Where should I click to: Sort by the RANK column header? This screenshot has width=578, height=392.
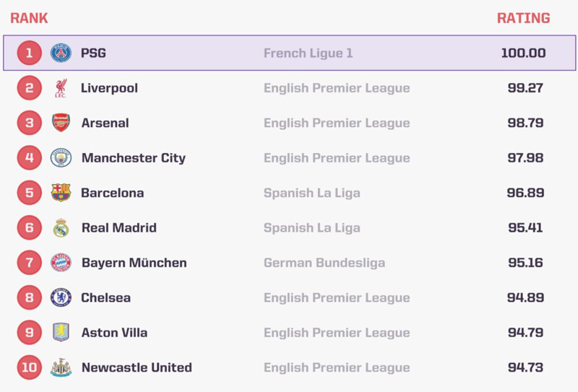(29, 18)
